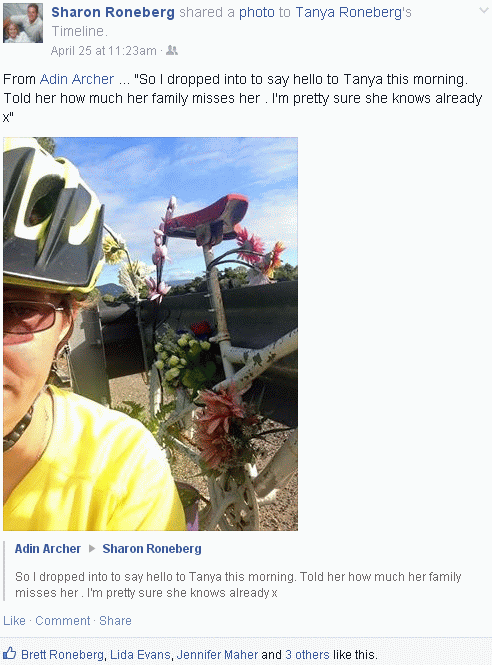Enlarge the ghost bike memorial photo
This screenshot has width=492, height=665.
(x=151, y=334)
